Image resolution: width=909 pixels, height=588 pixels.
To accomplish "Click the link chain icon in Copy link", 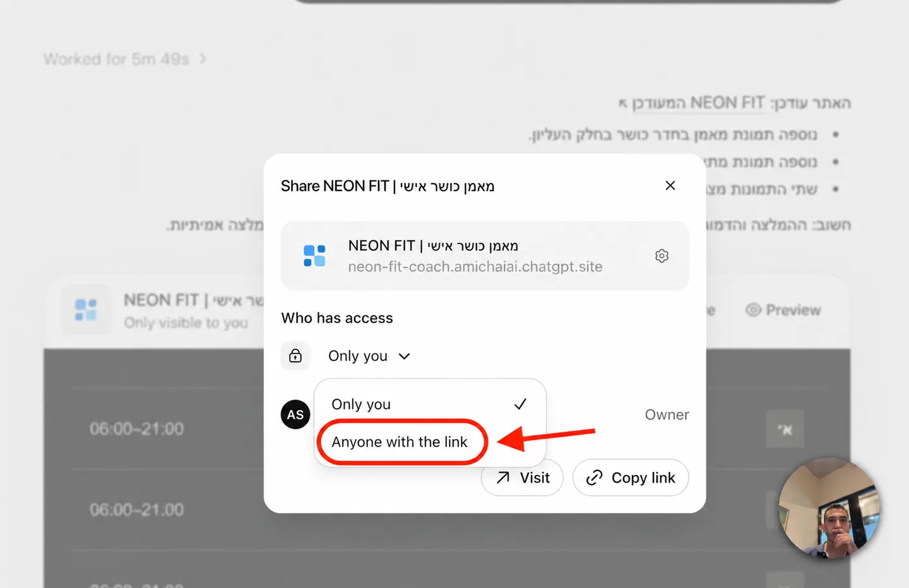I will 594,478.
